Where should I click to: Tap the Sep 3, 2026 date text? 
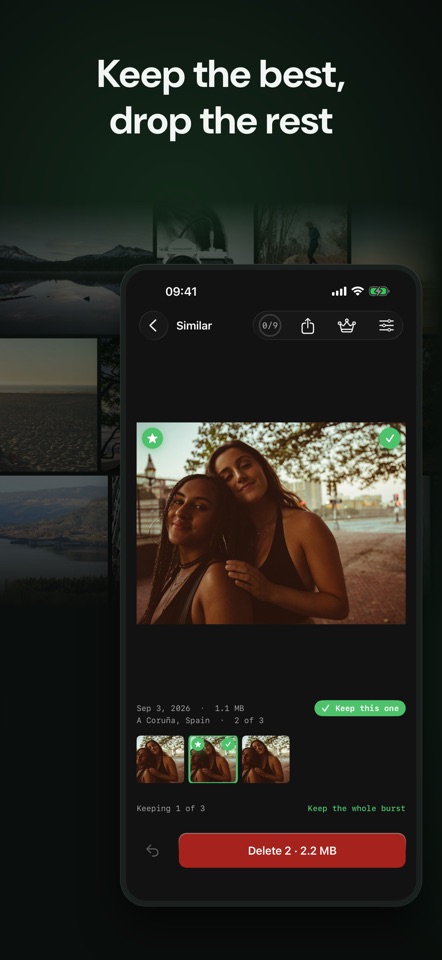coord(163,708)
